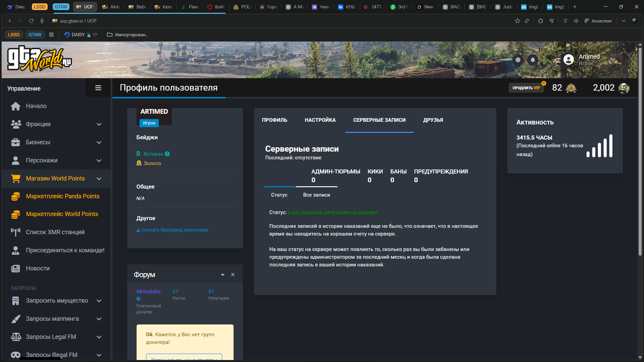Click the building icon beside Запросить имущество
Image resolution: width=644 pixels, height=362 pixels.
[x=15, y=301]
